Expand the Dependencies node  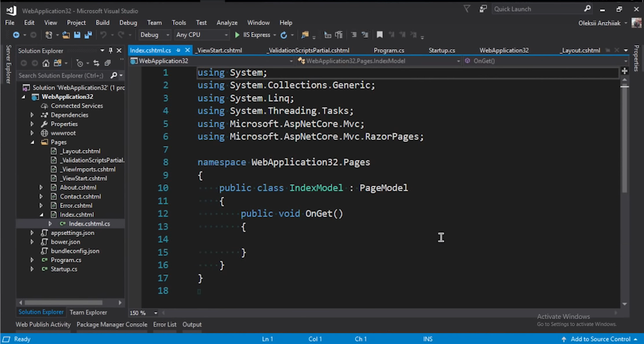pyautogui.click(x=32, y=115)
